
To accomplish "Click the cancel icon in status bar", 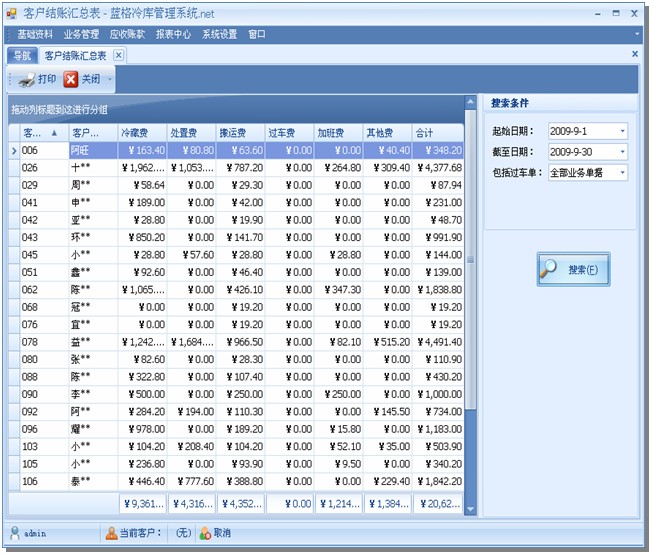I will point(206,533).
